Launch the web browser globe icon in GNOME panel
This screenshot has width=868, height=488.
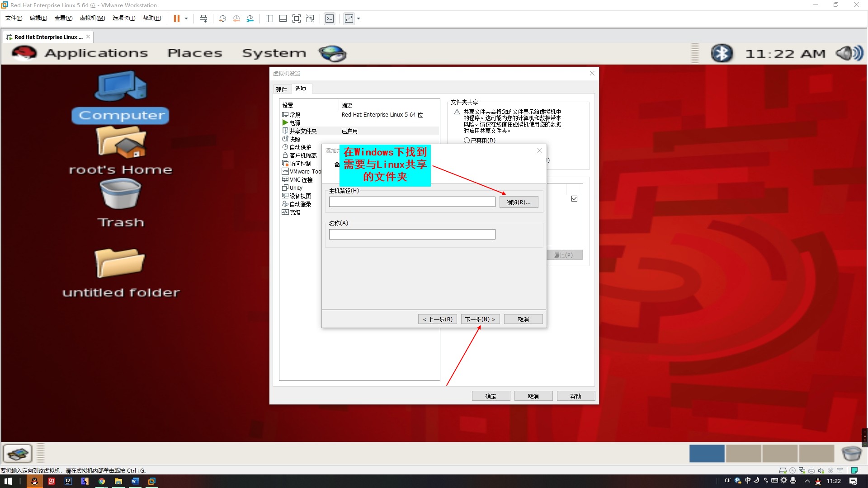332,53
